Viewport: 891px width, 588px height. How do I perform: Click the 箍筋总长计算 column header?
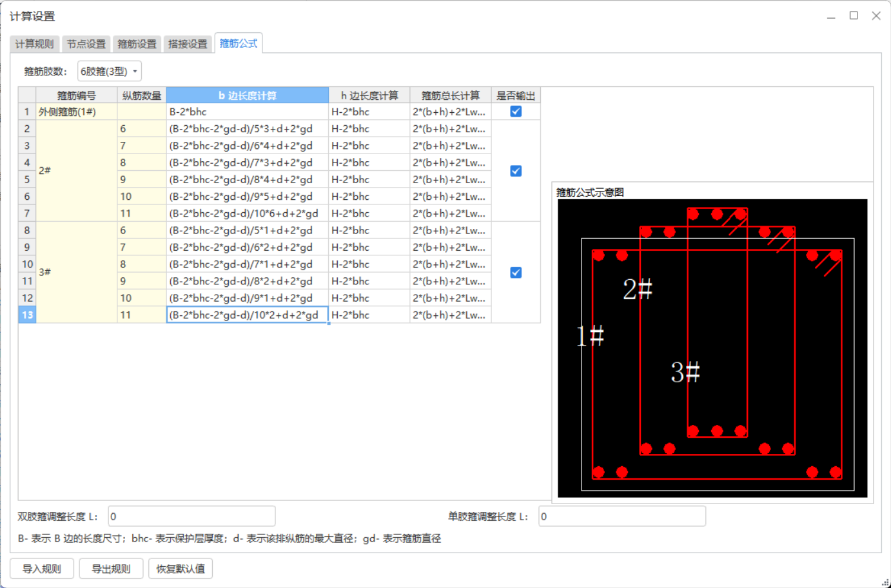pyautogui.click(x=451, y=95)
